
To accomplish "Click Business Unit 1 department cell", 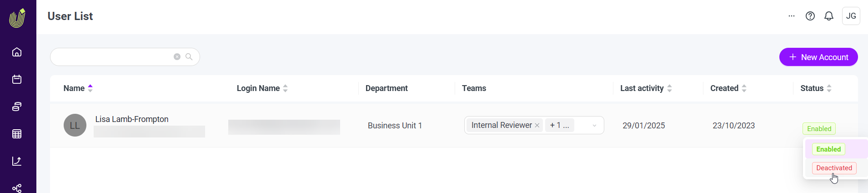I will [395, 126].
